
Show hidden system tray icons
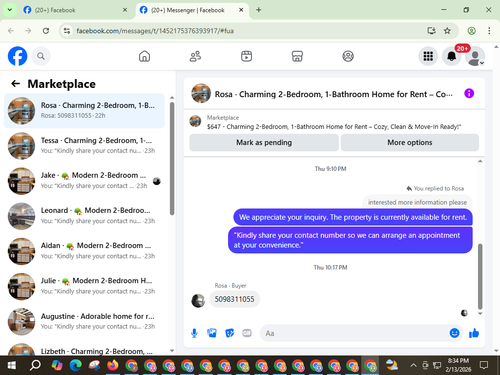[x=413, y=366]
